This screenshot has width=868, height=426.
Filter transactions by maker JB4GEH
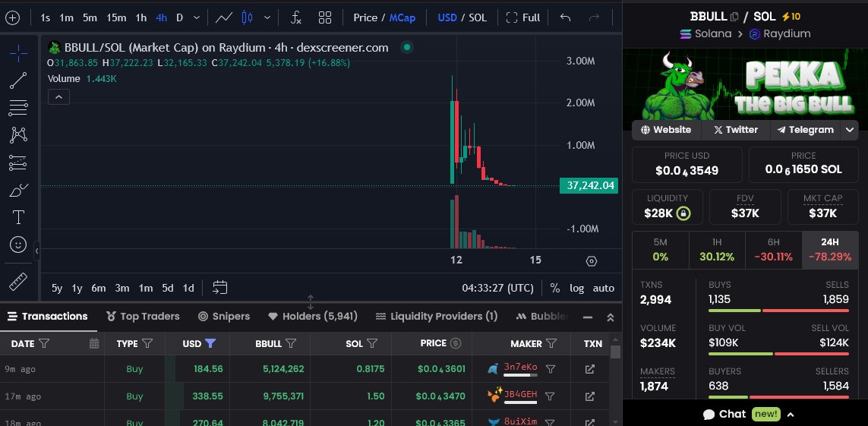[551, 396]
